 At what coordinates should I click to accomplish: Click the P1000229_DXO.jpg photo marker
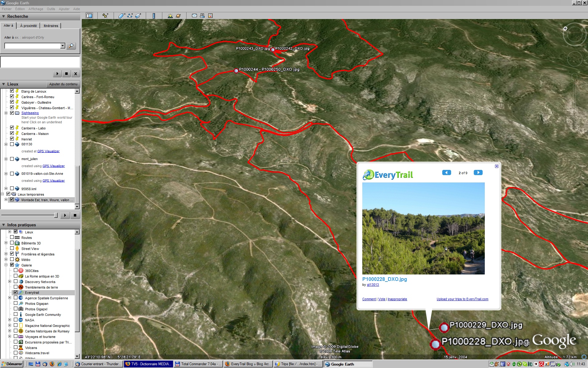click(x=444, y=328)
